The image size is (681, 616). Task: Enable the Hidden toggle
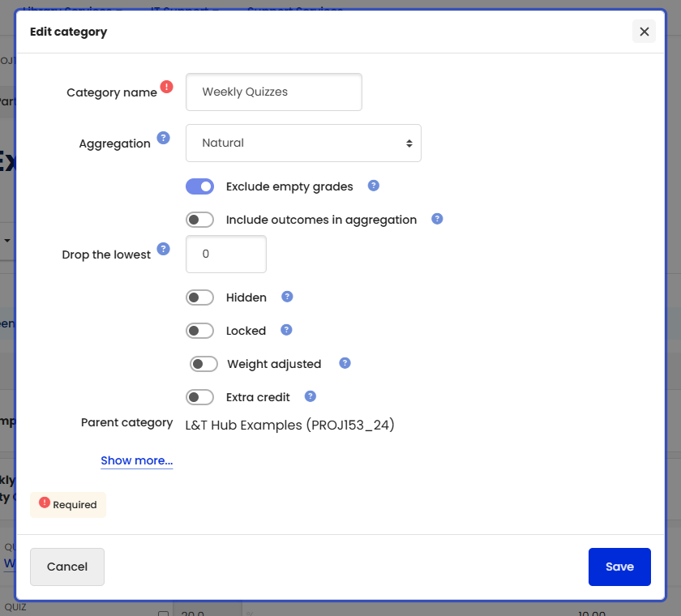pyautogui.click(x=199, y=297)
